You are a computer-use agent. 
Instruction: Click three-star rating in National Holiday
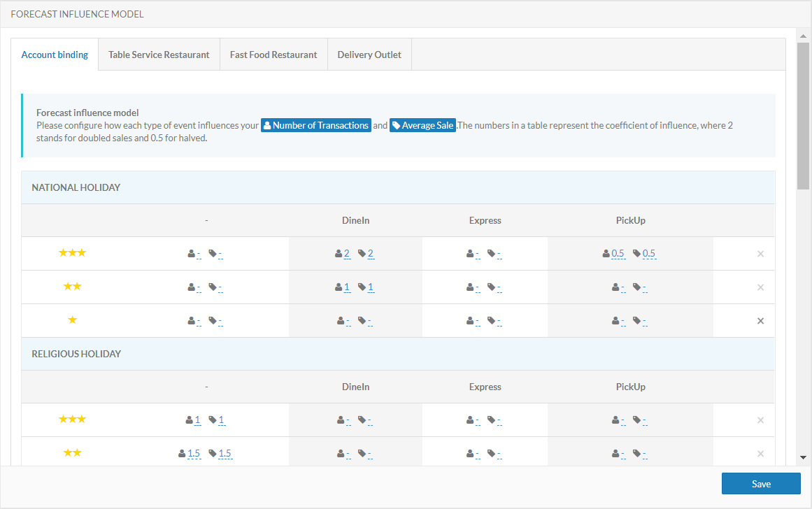72,252
